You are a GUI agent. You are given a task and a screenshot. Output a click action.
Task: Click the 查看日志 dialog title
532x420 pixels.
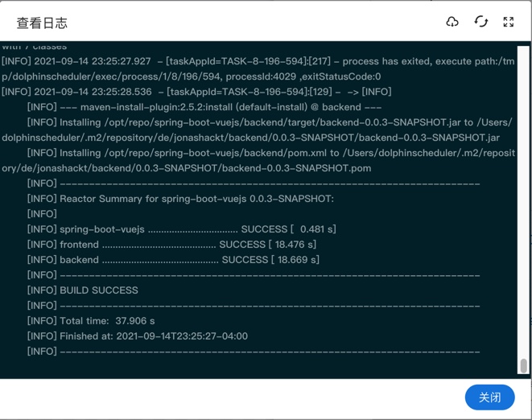click(42, 23)
